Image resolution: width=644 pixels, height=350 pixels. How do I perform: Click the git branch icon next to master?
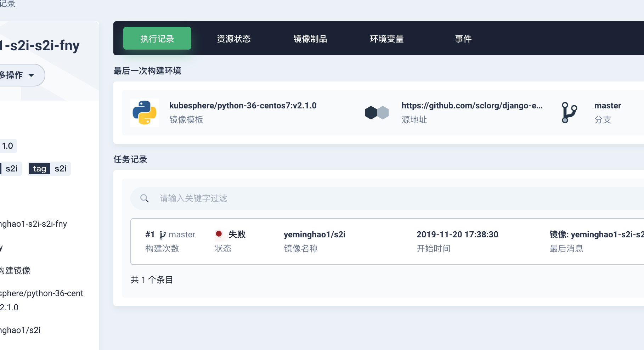tap(570, 112)
